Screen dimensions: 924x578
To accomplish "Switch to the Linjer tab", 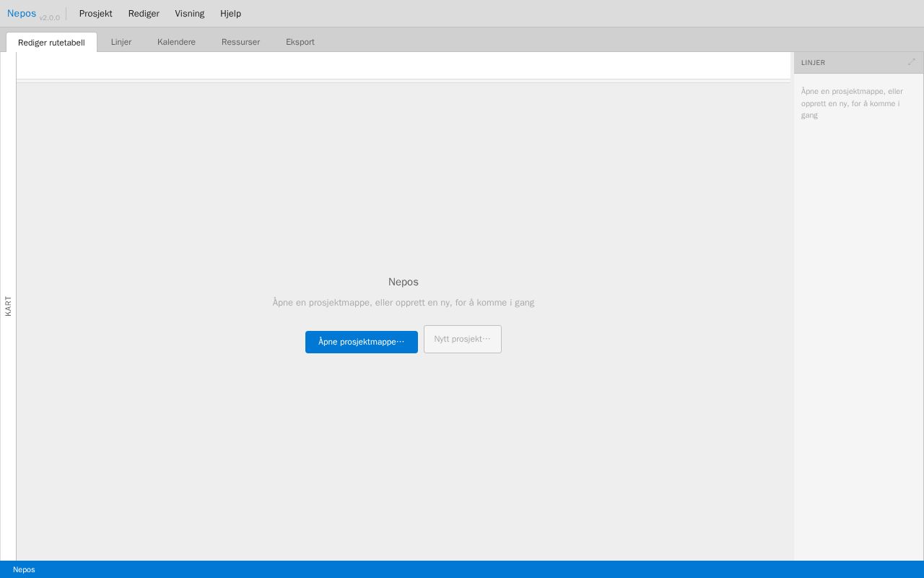I will [121, 42].
